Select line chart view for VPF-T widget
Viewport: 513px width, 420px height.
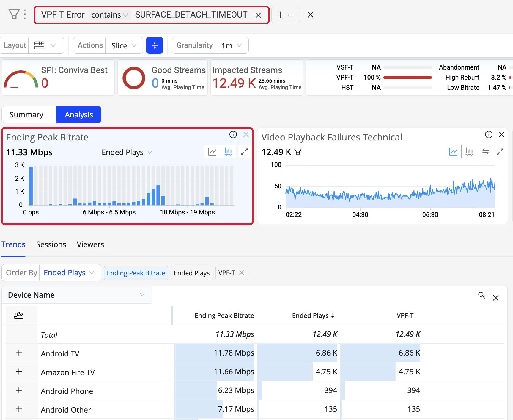point(453,152)
